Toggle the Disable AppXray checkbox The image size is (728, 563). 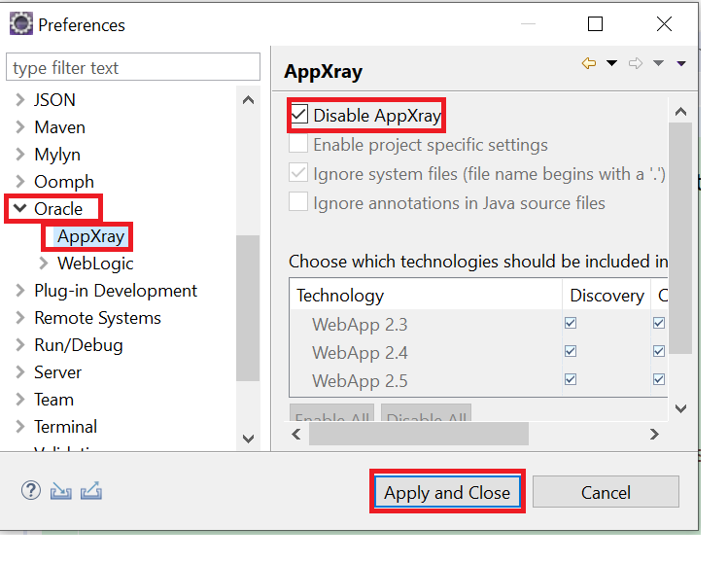(x=298, y=115)
